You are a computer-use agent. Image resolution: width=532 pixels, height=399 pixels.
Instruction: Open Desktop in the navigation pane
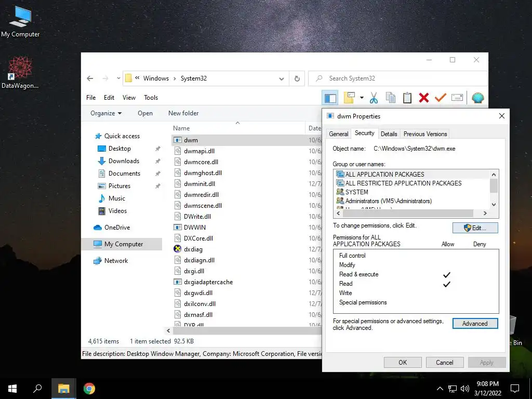click(x=119, y=149)
